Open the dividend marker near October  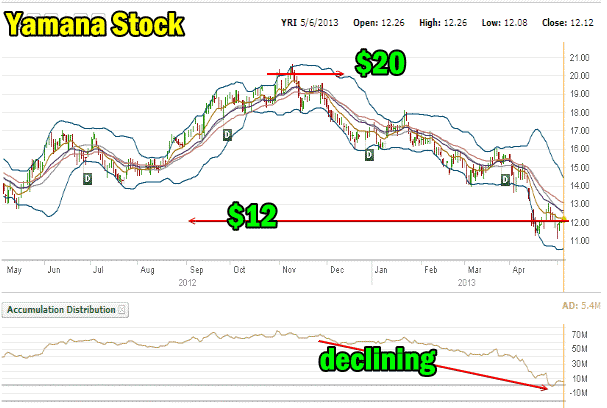coord(227,135)
